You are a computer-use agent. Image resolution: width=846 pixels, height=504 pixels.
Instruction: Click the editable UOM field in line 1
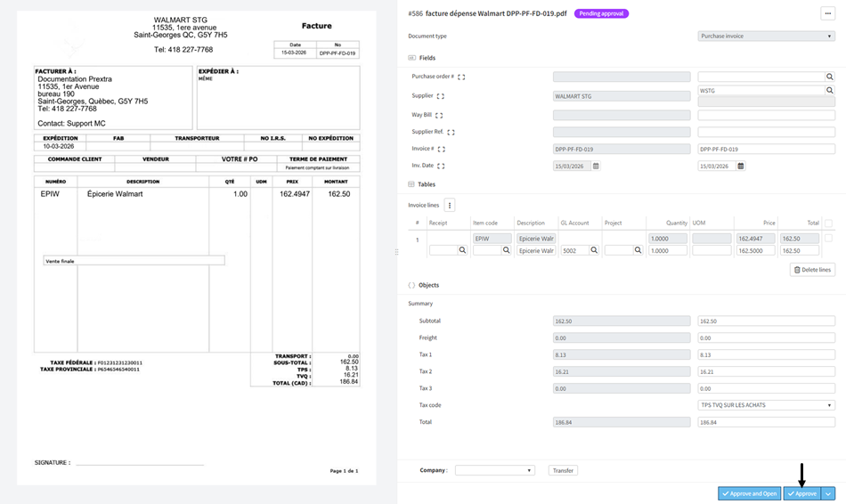[x=712, y=250]
